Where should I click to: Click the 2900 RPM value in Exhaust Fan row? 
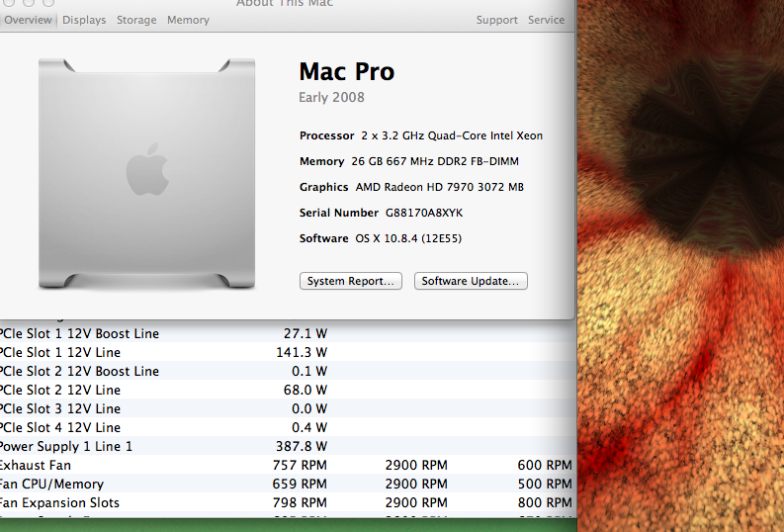[416, 465]
